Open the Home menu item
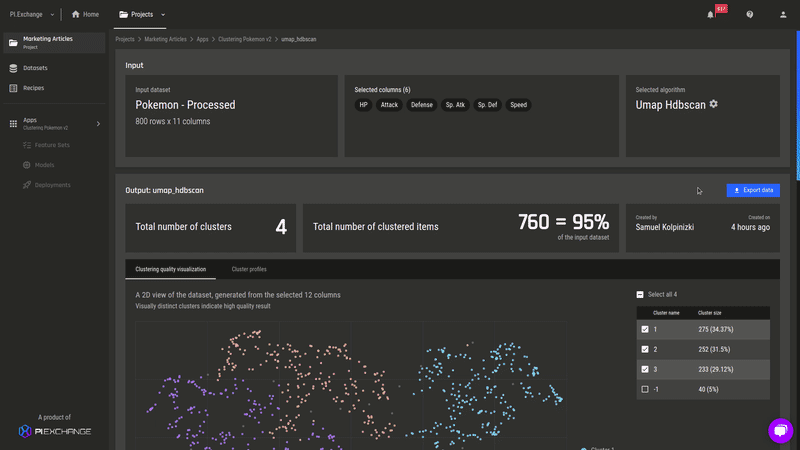The height and width of the screenshot is (450, 800). coord(85,14)
